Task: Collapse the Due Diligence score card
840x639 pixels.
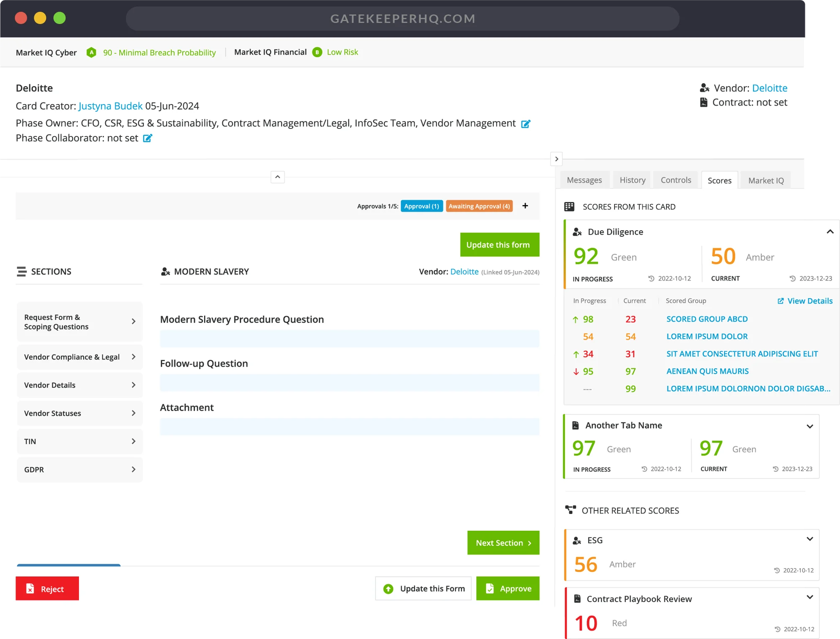Action: [x=830, y=232]
